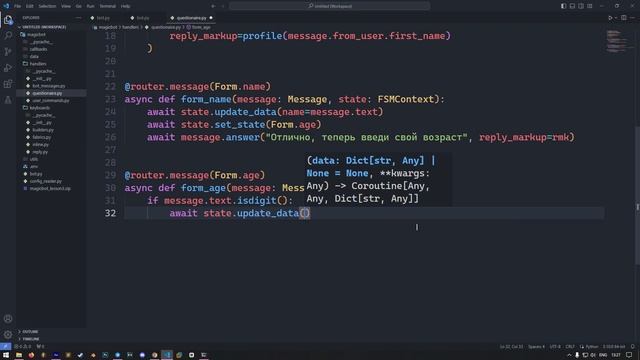Toggle bottom Panel from title bar

pyautogui.click(x=572, y=6)
